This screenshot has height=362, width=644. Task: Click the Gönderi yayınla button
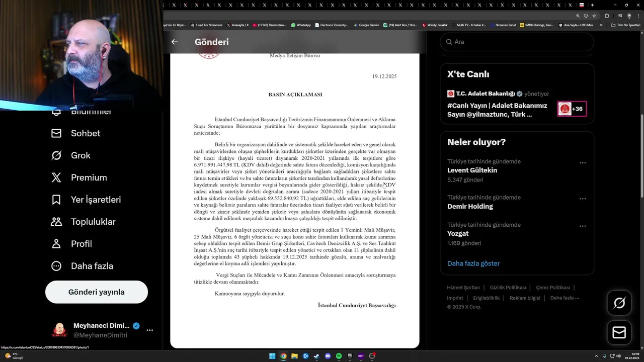point(97,292)
